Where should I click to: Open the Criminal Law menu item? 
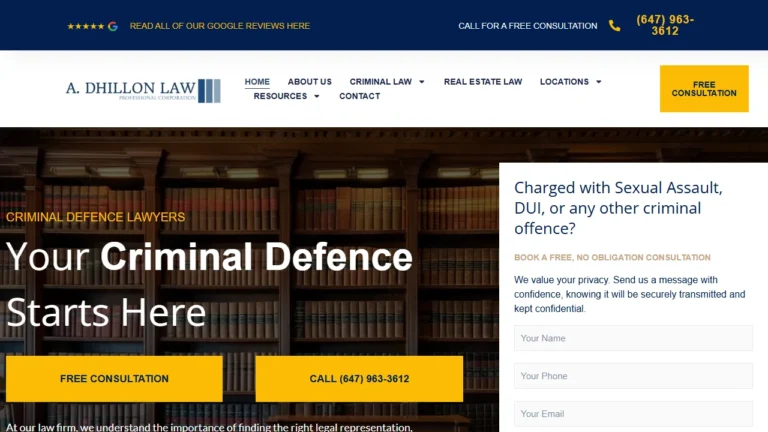pyautogui.click(x=381, y=82)
